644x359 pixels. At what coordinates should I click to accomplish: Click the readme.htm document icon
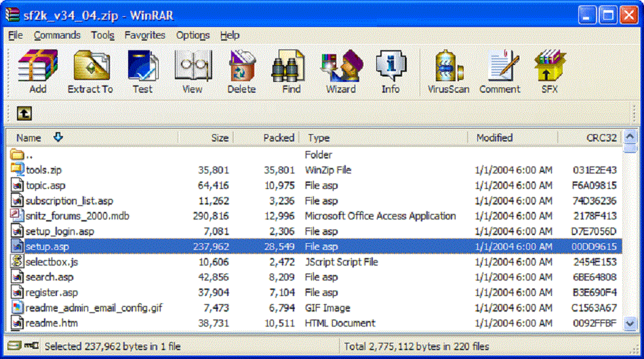[17, 323]
